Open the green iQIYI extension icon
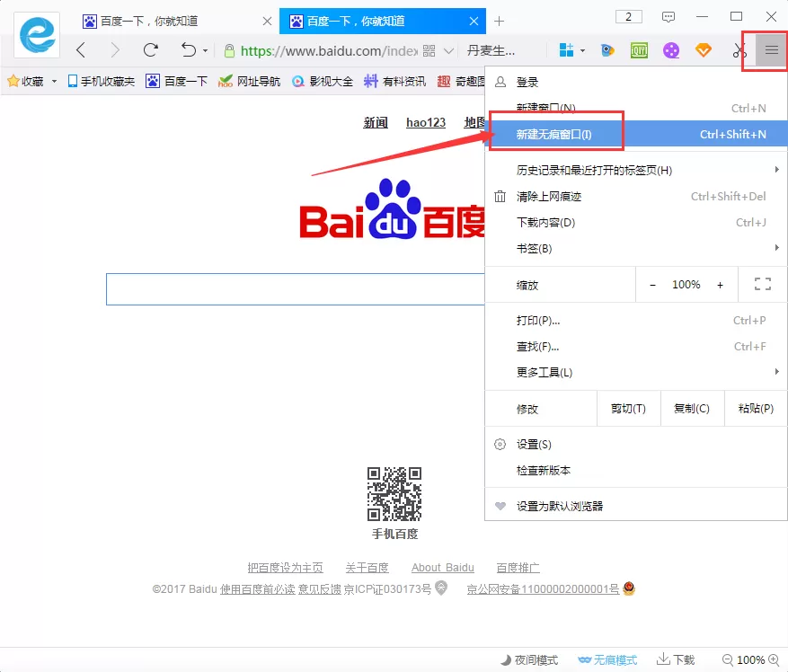This screenshot has width=788, height=672. [639, 50]
